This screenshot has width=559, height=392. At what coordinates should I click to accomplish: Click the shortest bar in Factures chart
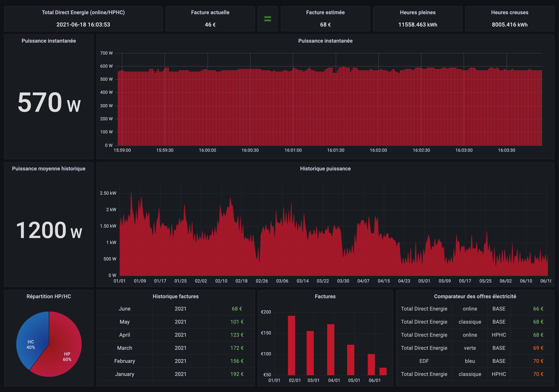click(383, 371)
